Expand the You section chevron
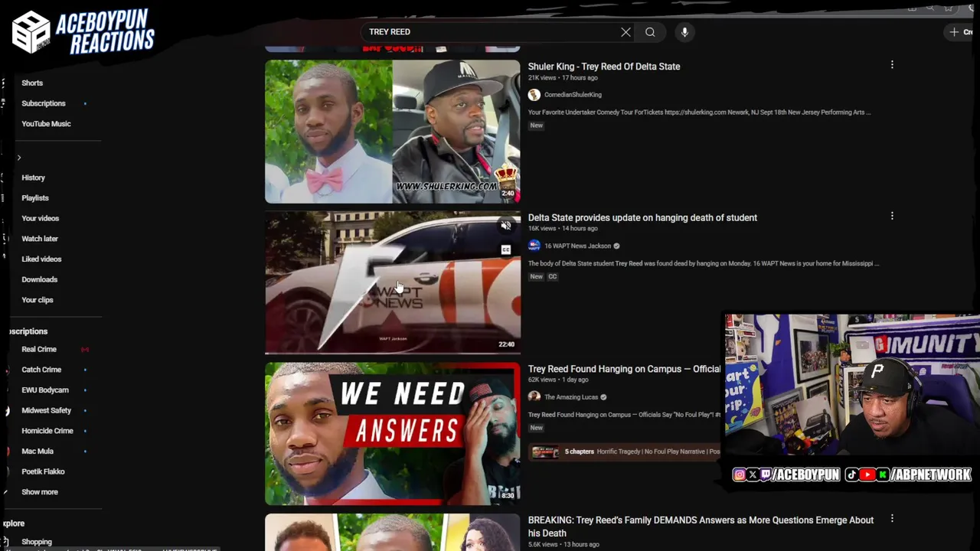Viewport: 980px width, 551px height. tap(19, 158)
